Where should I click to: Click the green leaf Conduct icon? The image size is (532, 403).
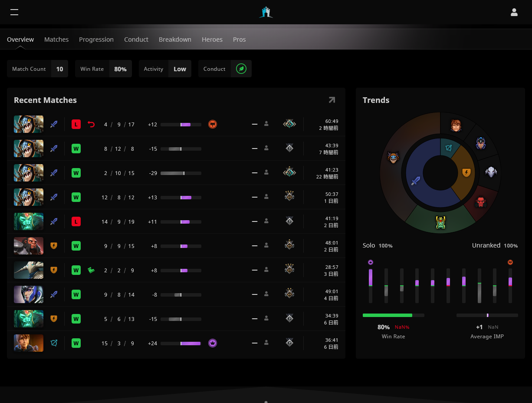(x=241, y=69)
